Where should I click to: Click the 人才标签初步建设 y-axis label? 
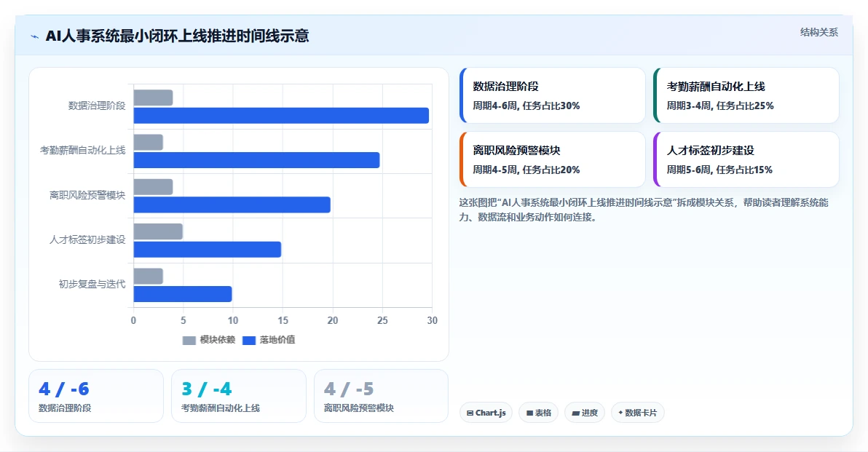point(87,239)
